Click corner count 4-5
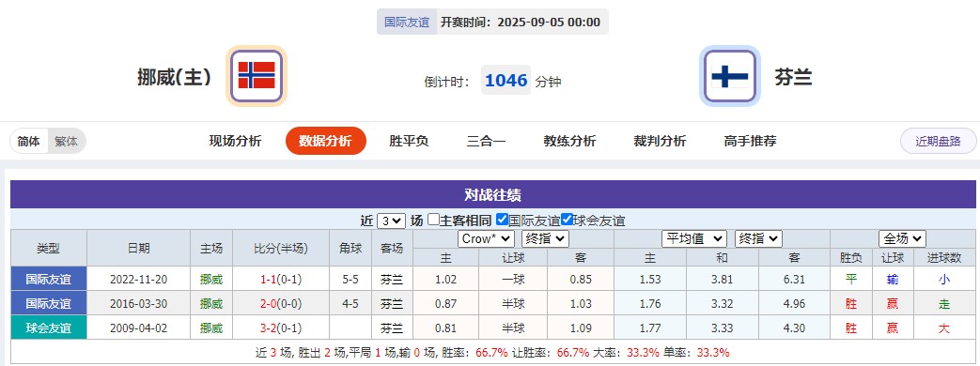The width and height of the screenshot is (980, 366). tap(350, 303)
